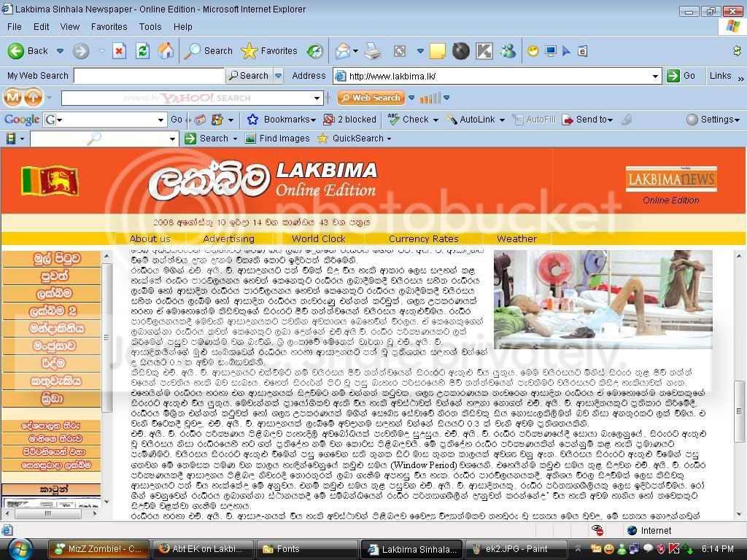Open the Tools menu
This screenshot has height=560, width=747.
[x=150, y=27]
